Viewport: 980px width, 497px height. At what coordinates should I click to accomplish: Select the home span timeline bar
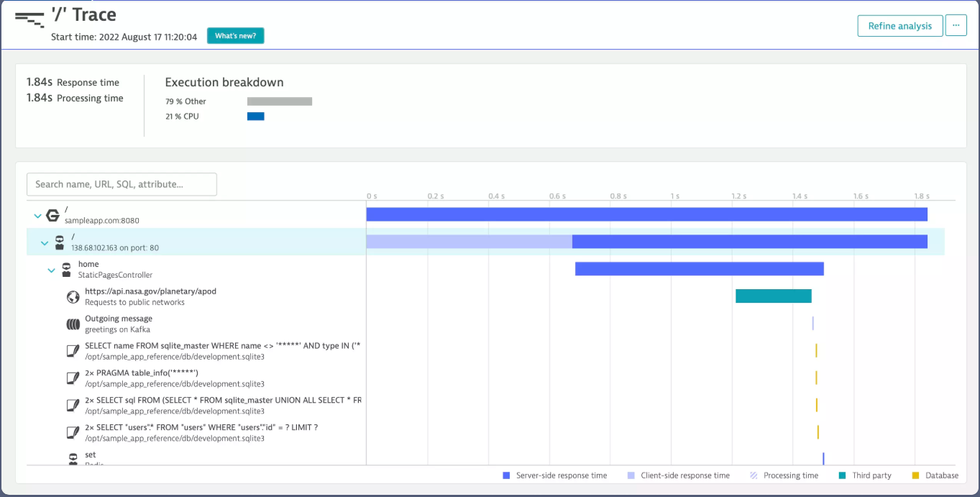coord(699,269)
